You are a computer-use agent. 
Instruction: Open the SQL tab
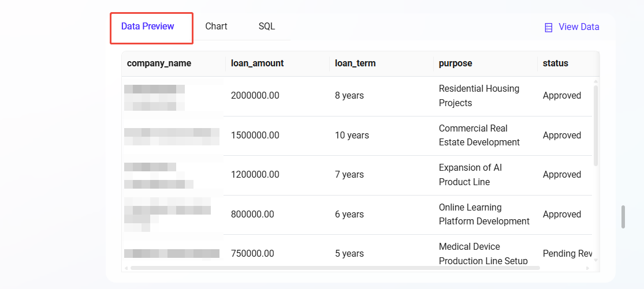(266, 27)
